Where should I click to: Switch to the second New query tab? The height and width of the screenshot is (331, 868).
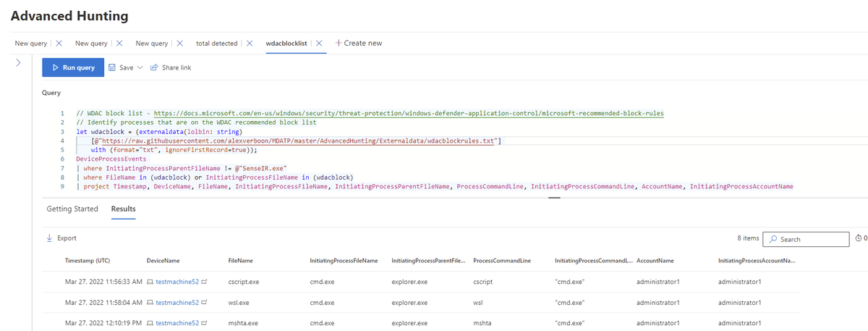[92, 43]
